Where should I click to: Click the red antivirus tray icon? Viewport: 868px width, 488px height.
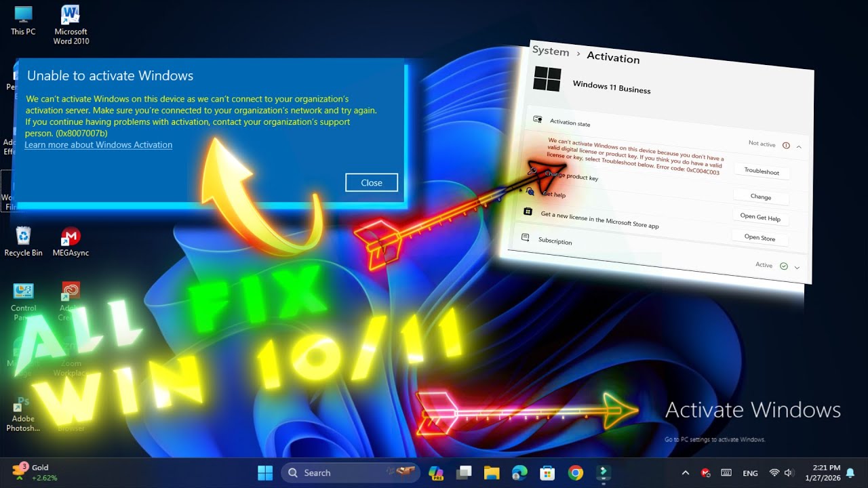(x=705, y=472)
